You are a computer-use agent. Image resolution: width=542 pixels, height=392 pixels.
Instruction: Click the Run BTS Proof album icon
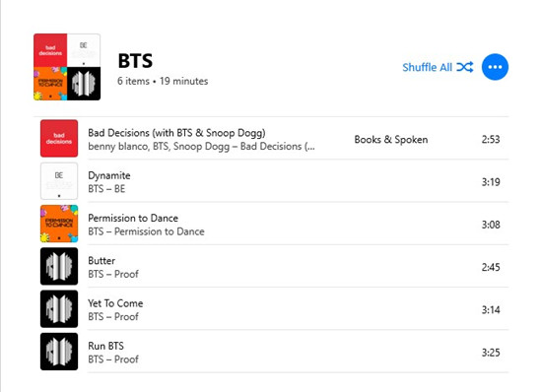click(x=59, y=352)
